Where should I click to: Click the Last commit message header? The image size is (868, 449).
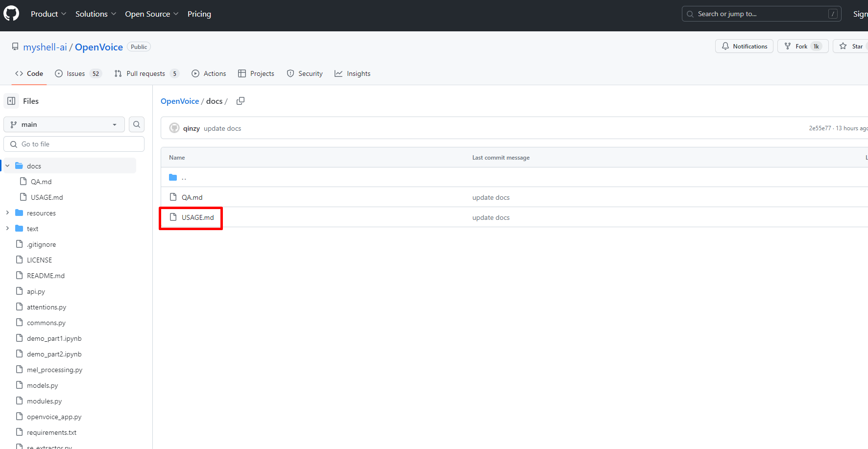click(x=501, y=158)
